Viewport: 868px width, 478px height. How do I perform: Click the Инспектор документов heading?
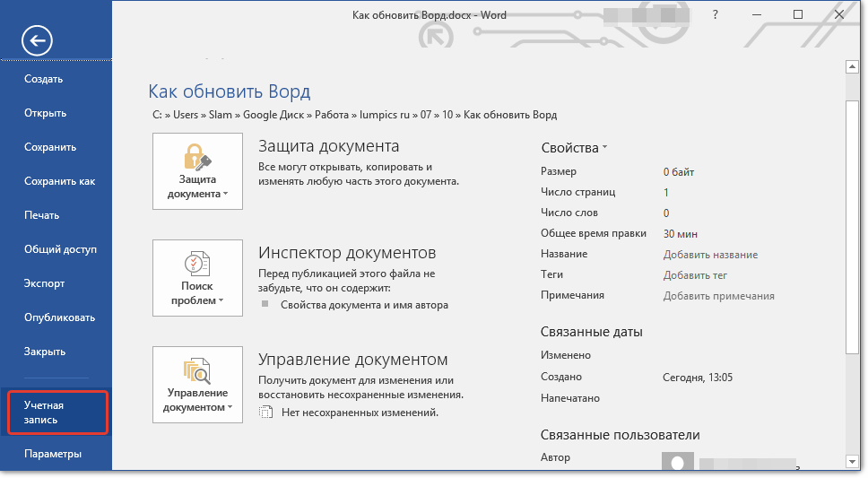click(347, 253)
